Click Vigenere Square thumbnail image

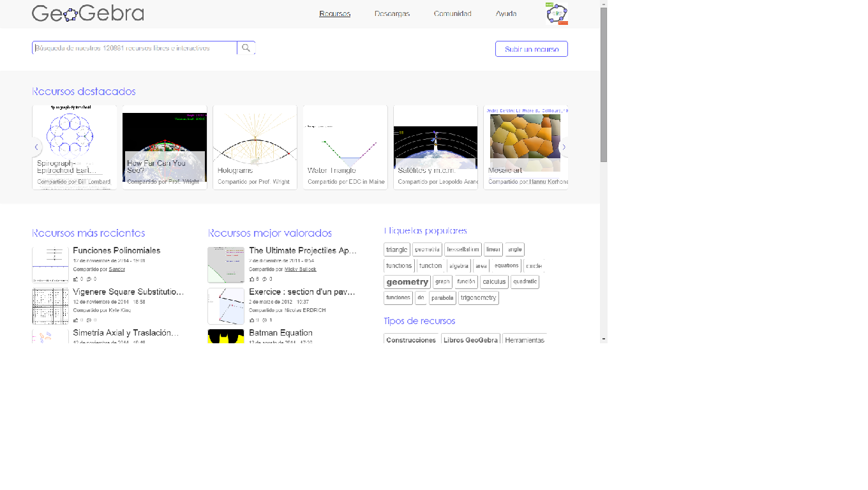tap(50, 306)
